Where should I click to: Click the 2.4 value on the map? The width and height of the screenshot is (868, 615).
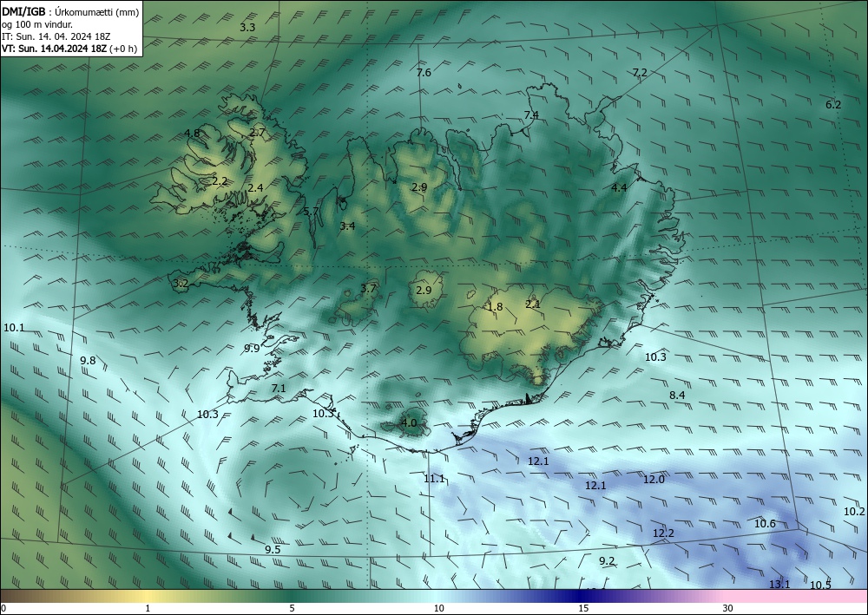coord(255,188)
